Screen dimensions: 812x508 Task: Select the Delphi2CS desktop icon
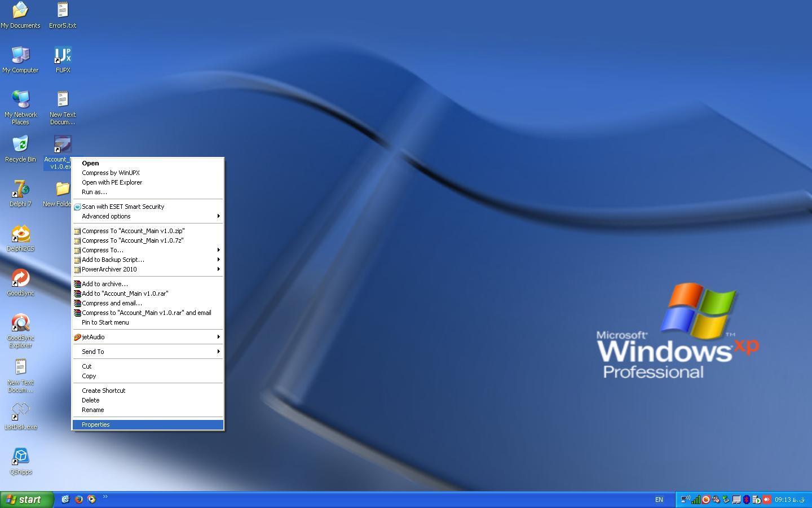pos(20,234)
